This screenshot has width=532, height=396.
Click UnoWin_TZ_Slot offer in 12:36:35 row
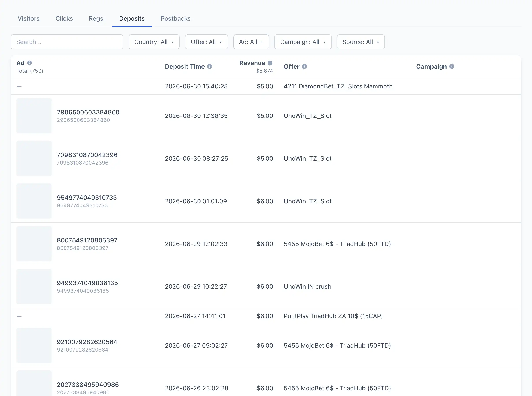click(307, 116)
